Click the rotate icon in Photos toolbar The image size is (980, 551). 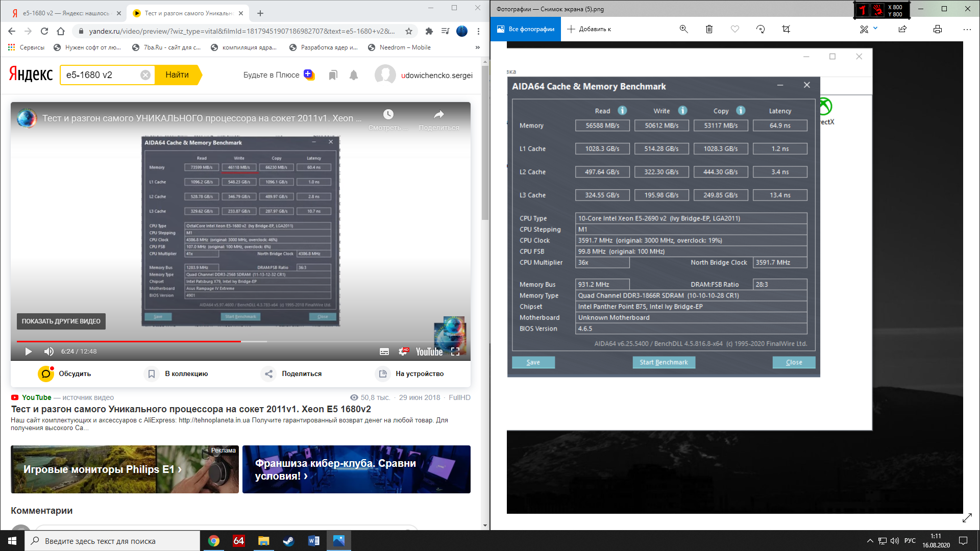[x=761, y=29]
